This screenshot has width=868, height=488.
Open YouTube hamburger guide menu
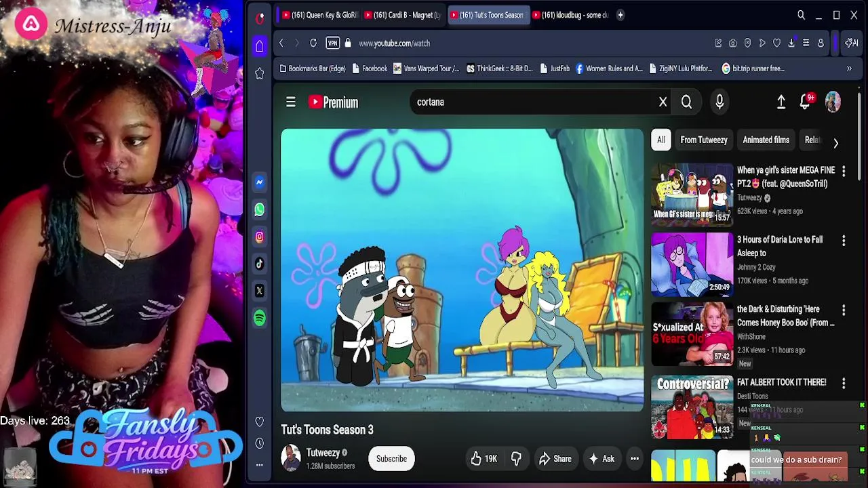click(x=291, y=102)
